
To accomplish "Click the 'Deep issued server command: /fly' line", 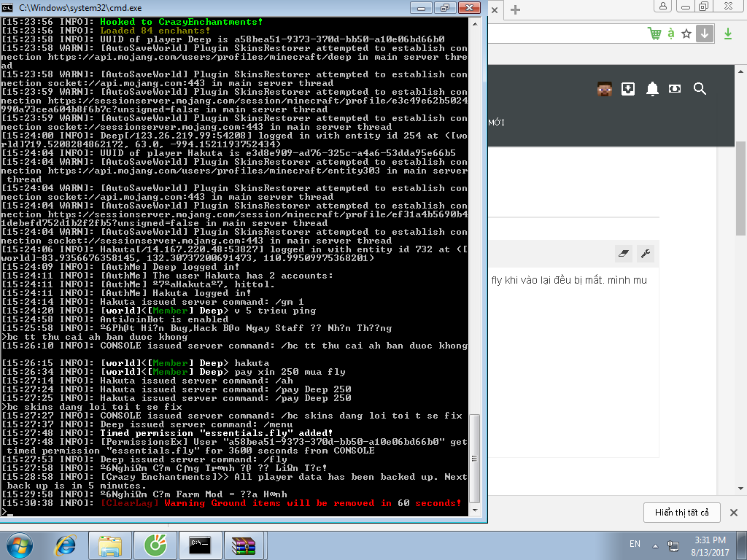I will pos(144,459).
